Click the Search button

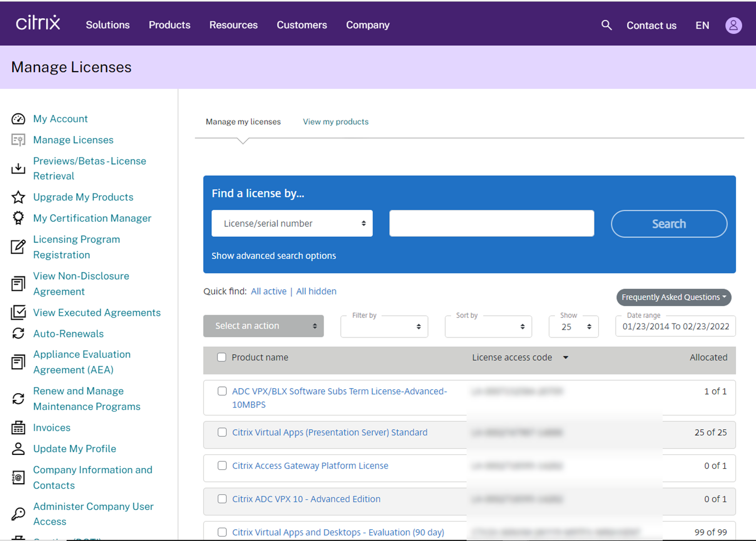(x=669, y=224)
